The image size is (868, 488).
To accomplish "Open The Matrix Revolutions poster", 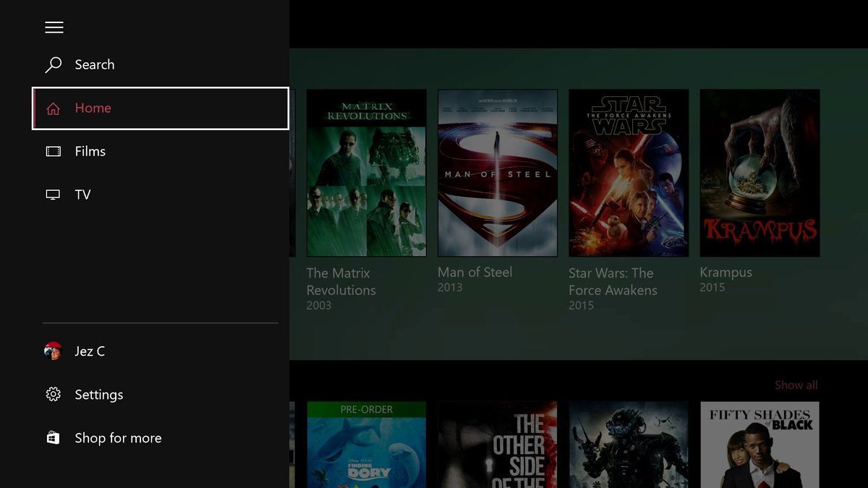I will [366, 173].
